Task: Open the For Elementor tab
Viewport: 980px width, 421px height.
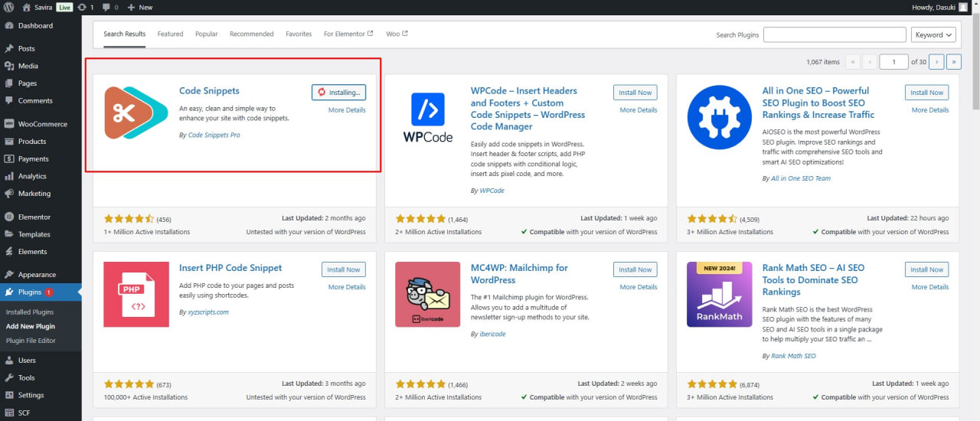Action: pos(348,34)
